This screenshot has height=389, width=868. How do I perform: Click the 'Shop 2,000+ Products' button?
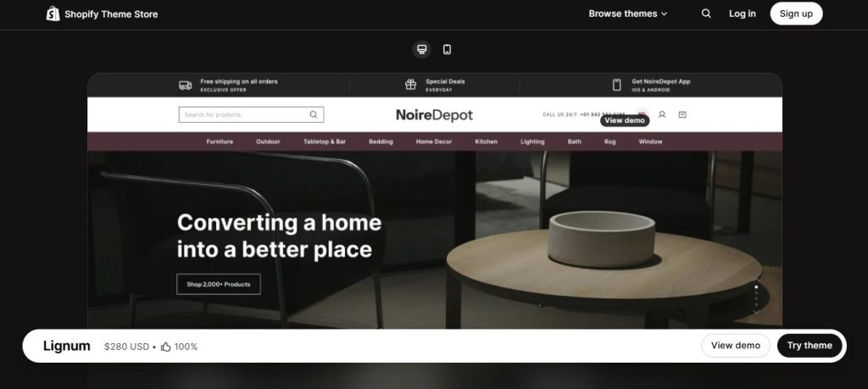tap(219, 285)
